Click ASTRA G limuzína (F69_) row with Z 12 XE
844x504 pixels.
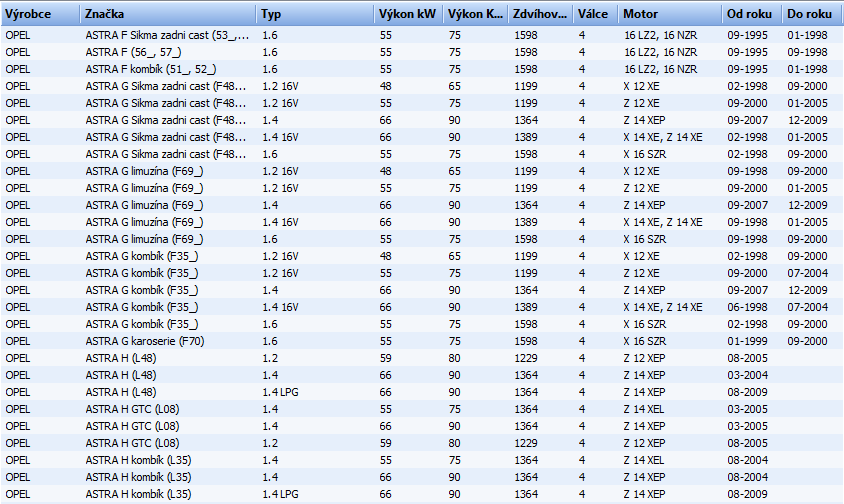[x=422, y=188]
